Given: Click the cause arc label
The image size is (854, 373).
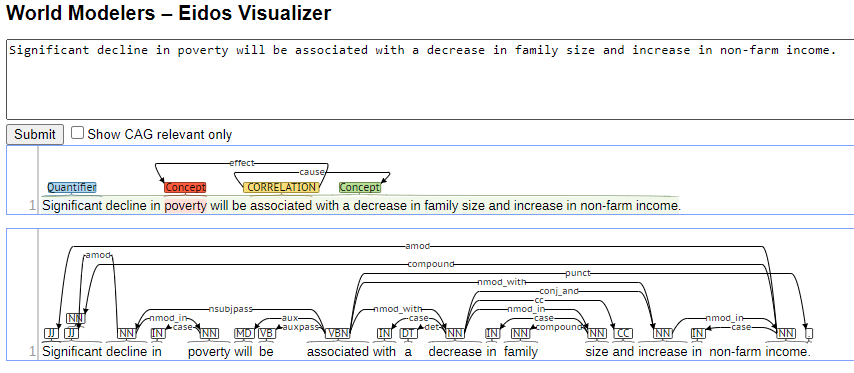Looking at the screenshot, I should [312, 172].
